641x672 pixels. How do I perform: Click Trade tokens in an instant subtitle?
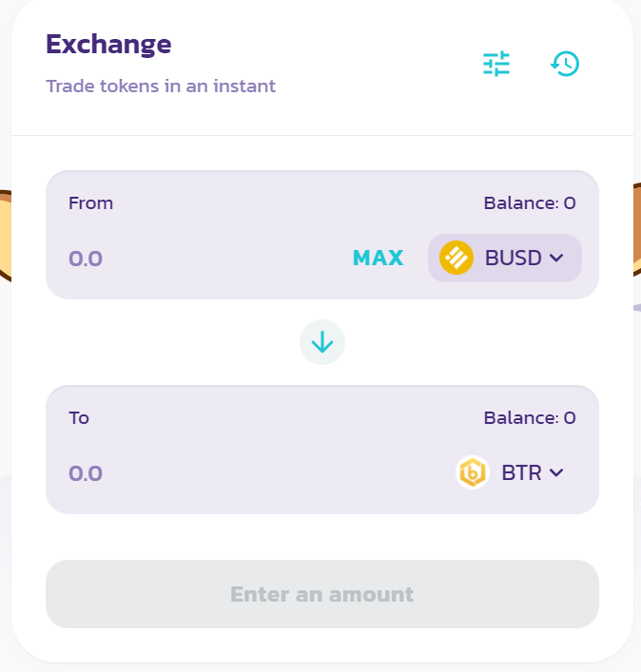[161, 86]
